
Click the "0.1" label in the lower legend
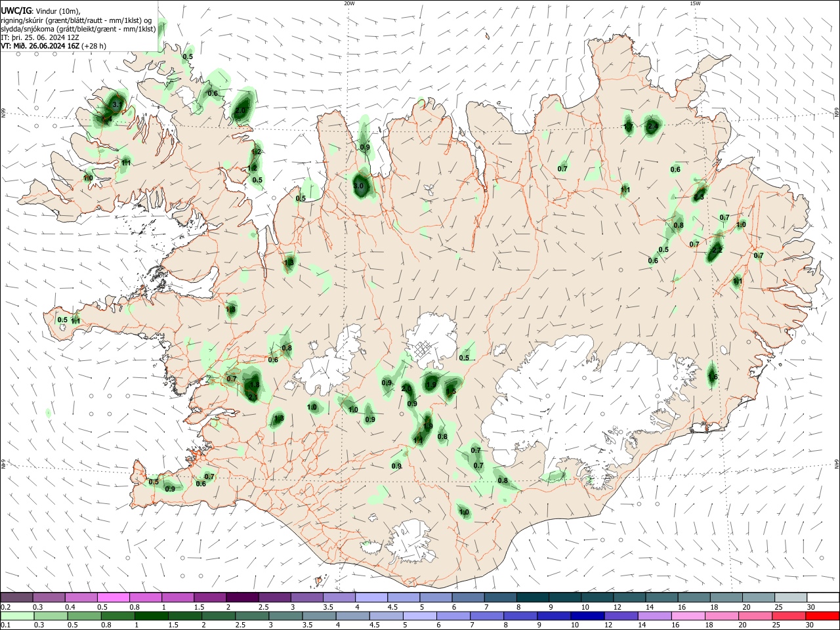click(5, 625)
